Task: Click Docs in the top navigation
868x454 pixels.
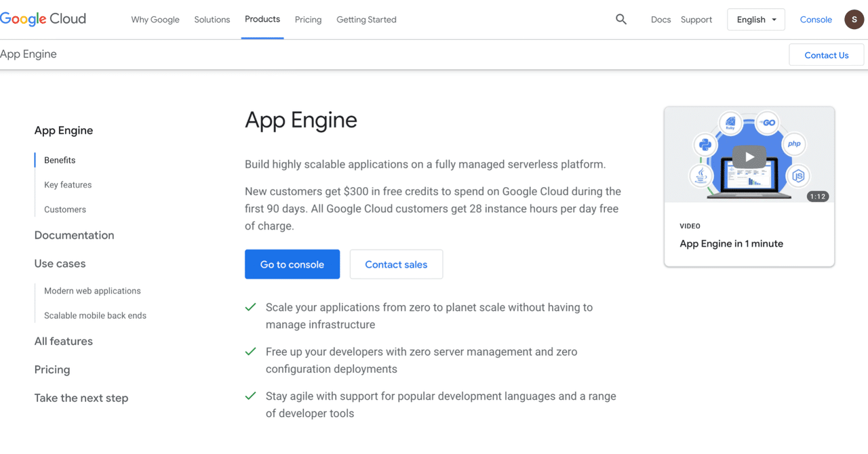Action: click(x=660, y=20)
